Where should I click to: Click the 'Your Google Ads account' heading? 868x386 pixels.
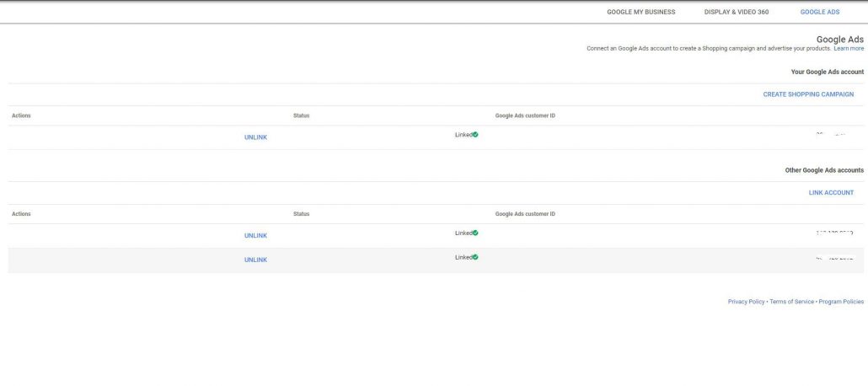click(x=827, y=72)
